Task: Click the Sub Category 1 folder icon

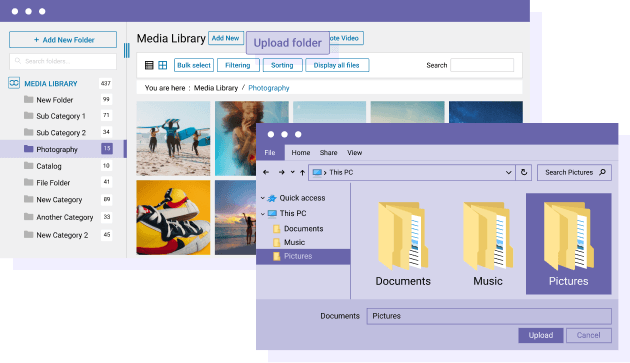Action: pyautogui.click(x=29, y=116)
